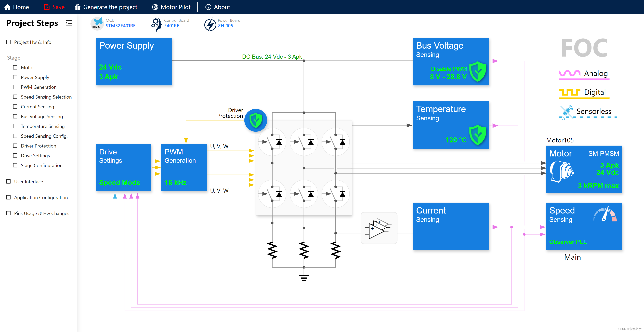
Task: Open the Motor Pilot menu
Action: 171,7
